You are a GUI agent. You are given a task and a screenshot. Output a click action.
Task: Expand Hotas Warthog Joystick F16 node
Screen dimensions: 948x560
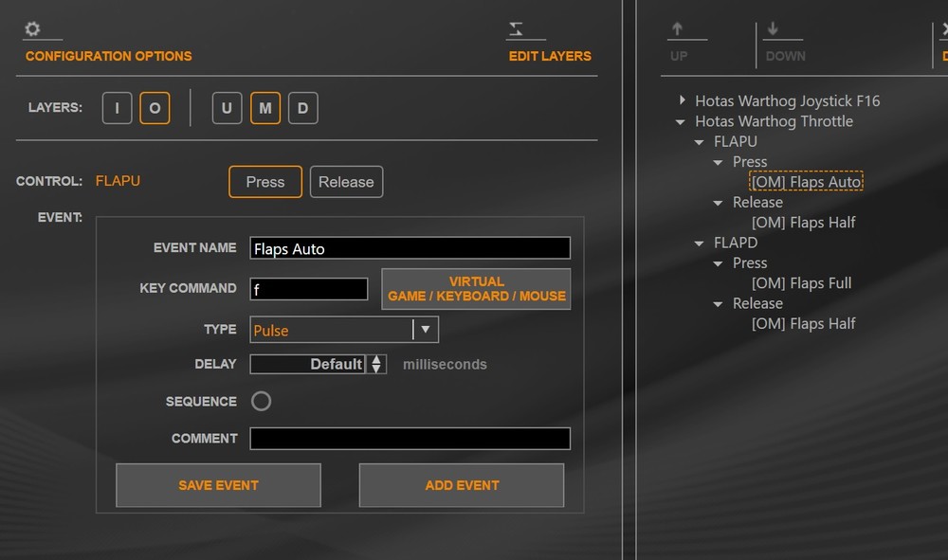[682, 100]
